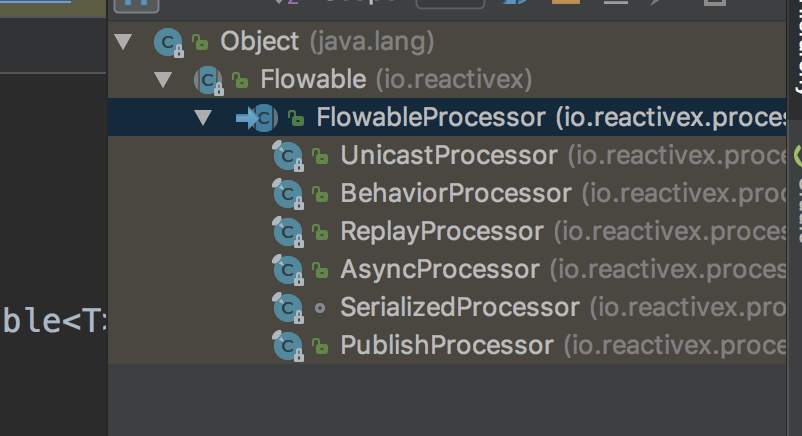Select UnicastProcessor in the hierarchy
Viewport: 802px width, 436px height.
(x=449, y=156)
